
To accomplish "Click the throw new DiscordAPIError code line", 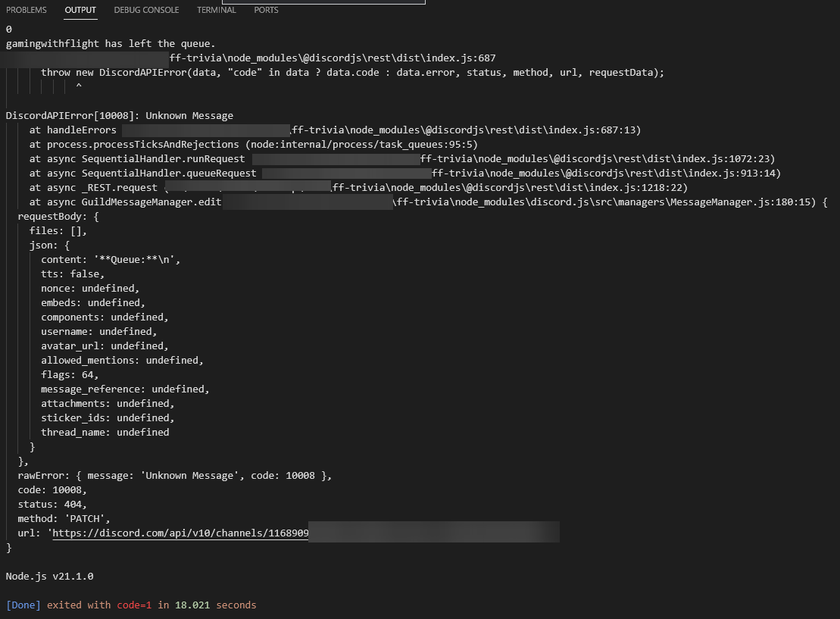I will tap(352, 72).
